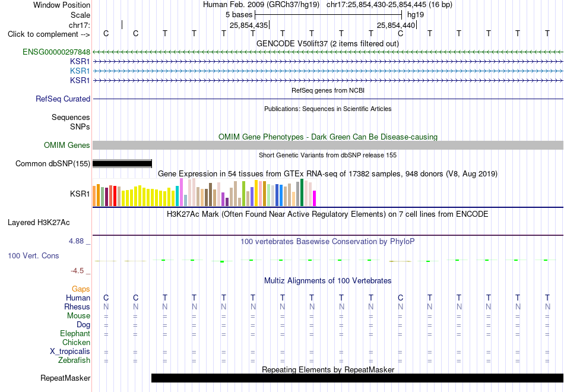Click the 25,854,435 ruler coordinate
The image size is (564, 392).
coord(249,25)
